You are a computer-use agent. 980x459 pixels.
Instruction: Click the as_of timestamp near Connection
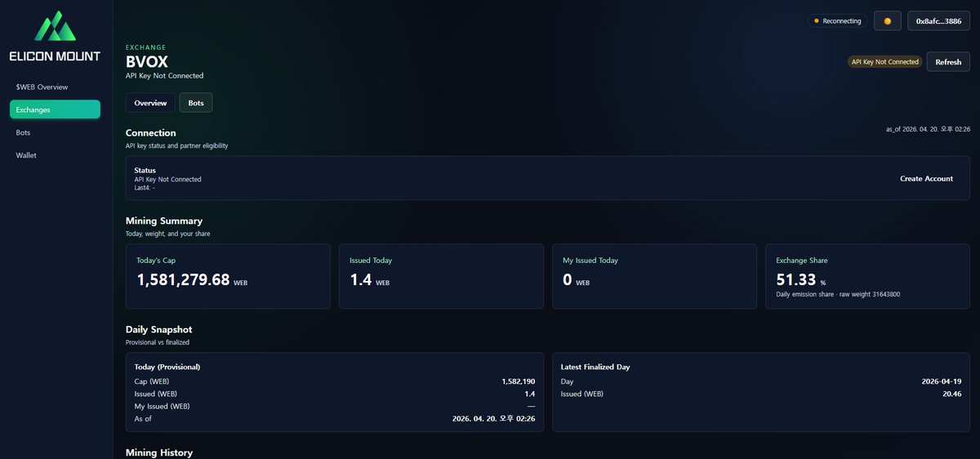928,129
